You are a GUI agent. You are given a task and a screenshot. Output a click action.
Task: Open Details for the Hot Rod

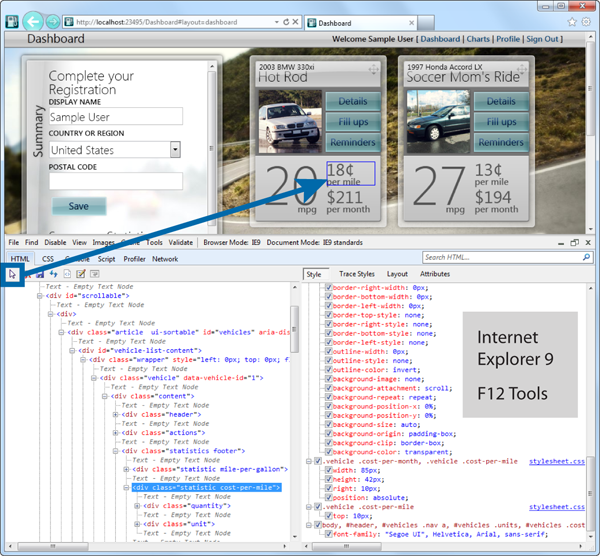tap(353, 101)
